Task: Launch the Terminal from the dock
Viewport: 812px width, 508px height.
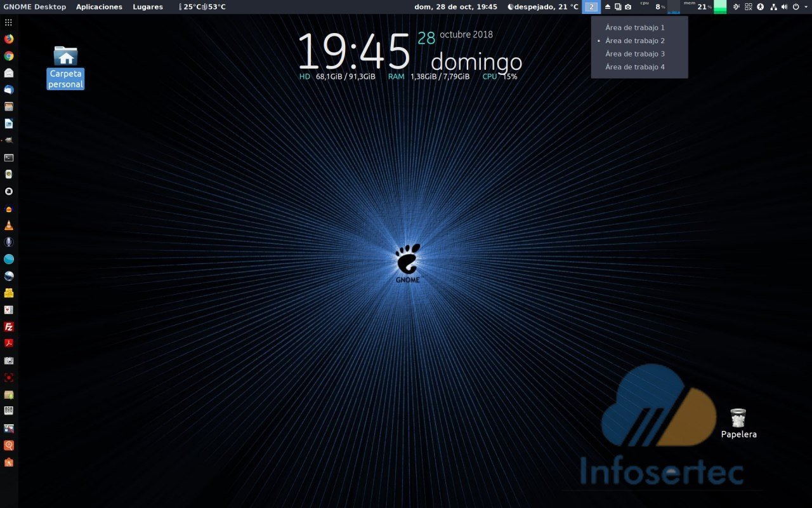Action: point(9,157)
